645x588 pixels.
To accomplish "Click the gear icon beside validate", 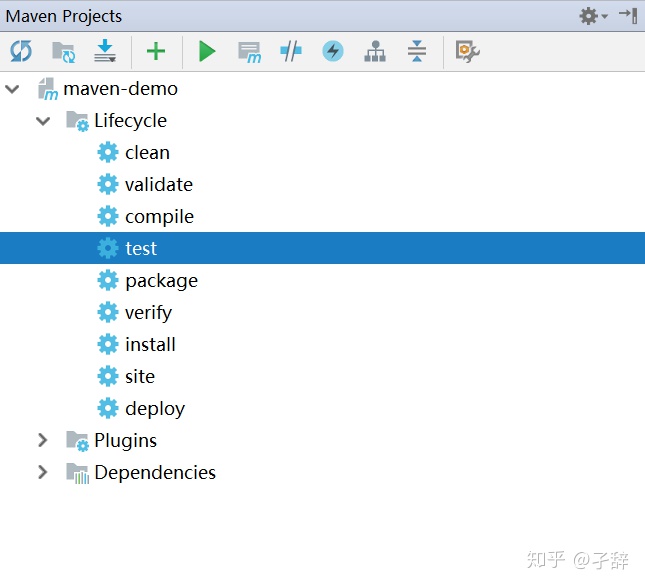I will click(x=108, y=184).
